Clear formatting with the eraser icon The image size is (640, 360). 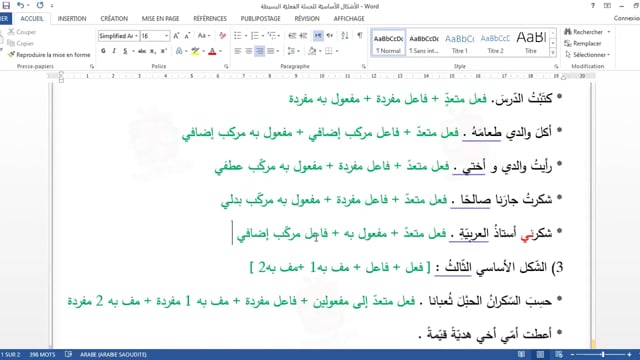[222, 36]
